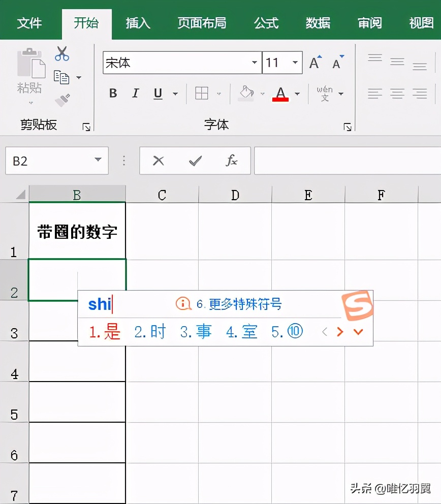Switch to the 公式 tab
441x504 pixels.
coord(266,23)
